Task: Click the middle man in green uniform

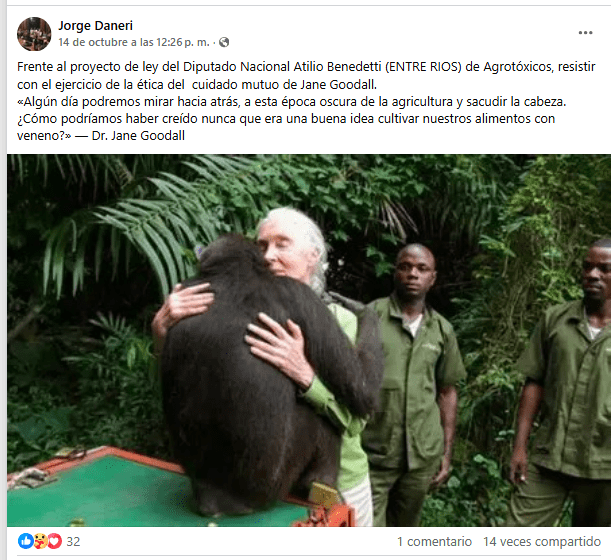Action: [x=413, y=374]
